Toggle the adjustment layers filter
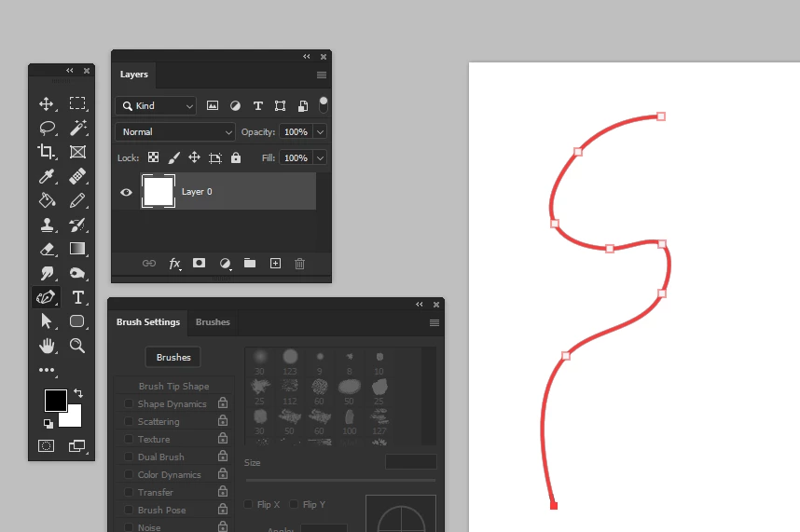The height and width of the screenshot is (532, 800). click(x=235, y=105)
